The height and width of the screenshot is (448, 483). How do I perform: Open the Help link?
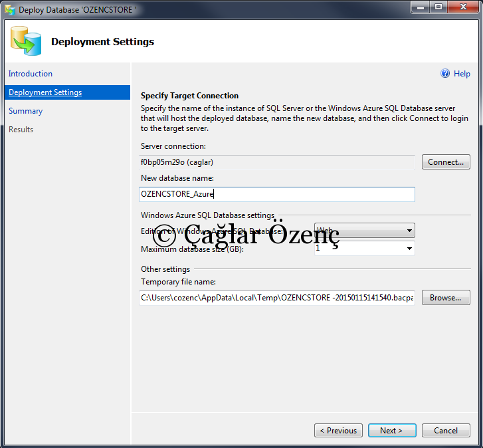coord(462,74)
